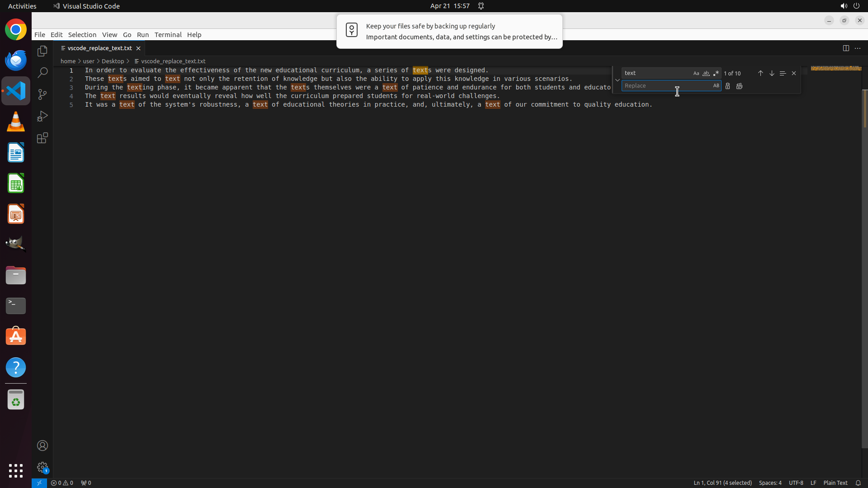Image resolution: width=868 pixels, height=488 pixels.
Task: Click the Replace All icon
Action: tap(739, 86)
